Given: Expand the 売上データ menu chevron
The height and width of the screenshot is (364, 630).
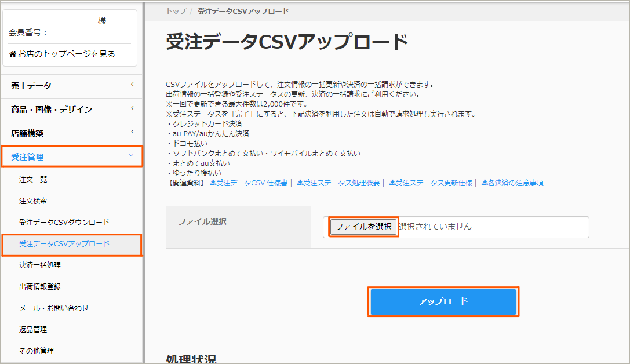Looking at the screenshot, I should [x=132, y=85].
